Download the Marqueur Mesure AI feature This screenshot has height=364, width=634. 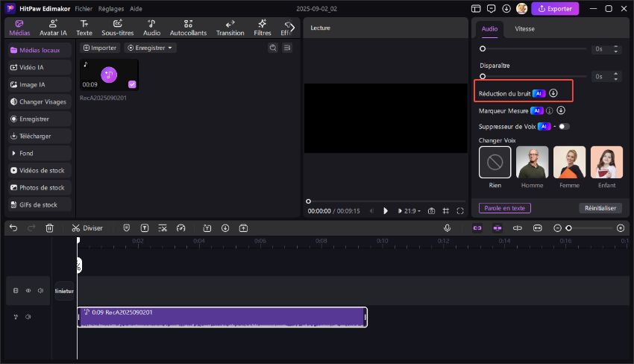pos(561,110)
